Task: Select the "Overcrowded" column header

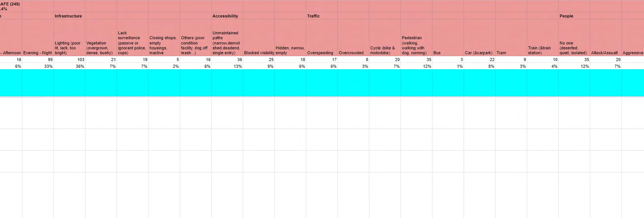Action: [353, 38]
